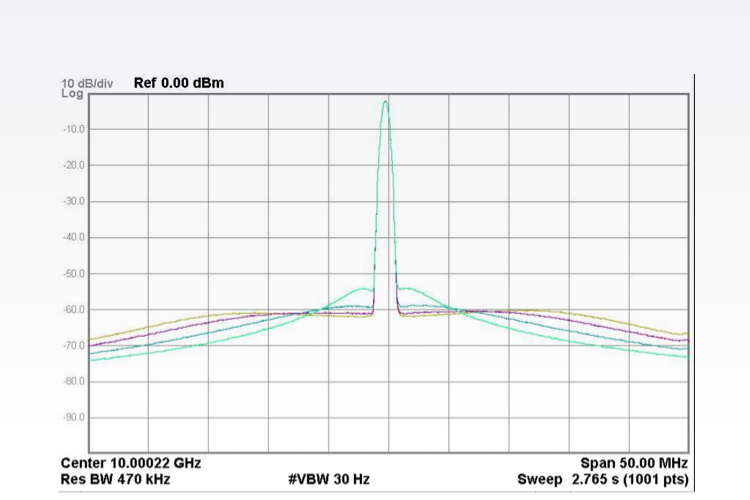
Task: Click the Ref 0.00 dBm label
Action: click(x=178, y=83)
